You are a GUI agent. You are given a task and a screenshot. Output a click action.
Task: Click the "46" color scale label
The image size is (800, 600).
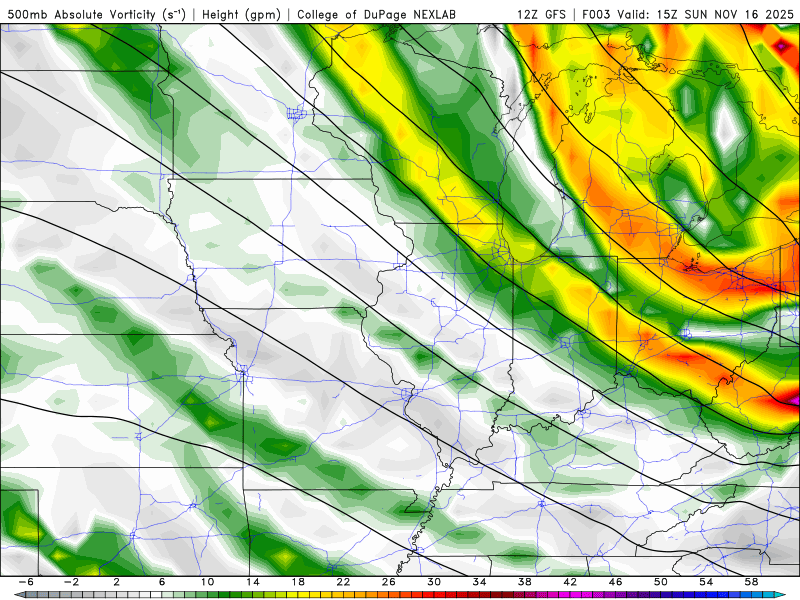coord(615,582)
